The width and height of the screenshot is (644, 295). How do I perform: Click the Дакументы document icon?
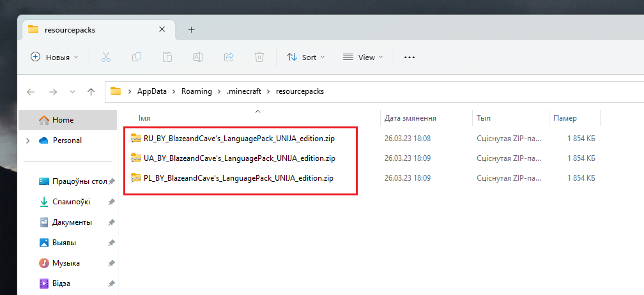[x=44, y=222]
